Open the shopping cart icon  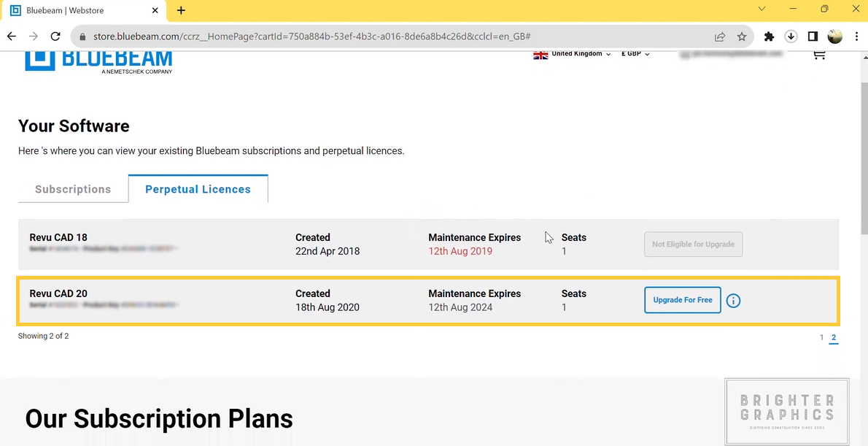pos(818,55)
